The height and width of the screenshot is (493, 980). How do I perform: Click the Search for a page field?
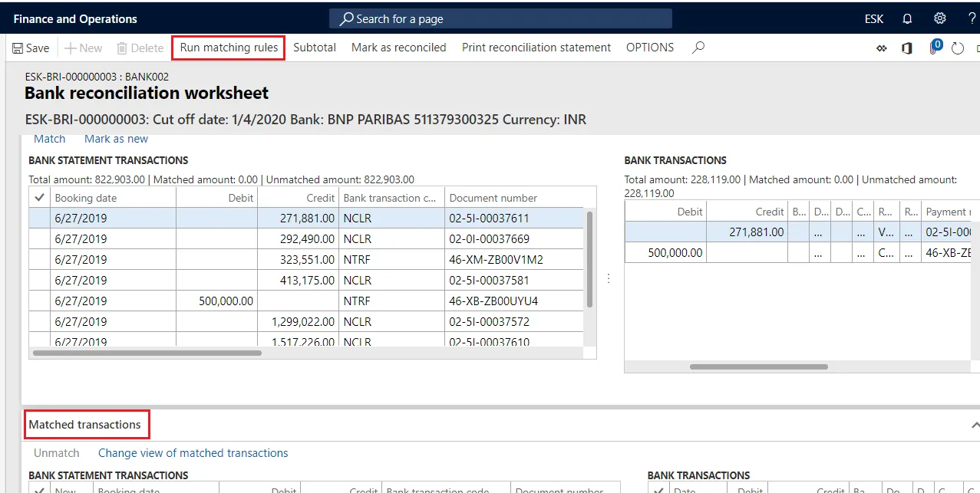click(x=501, y=18)
